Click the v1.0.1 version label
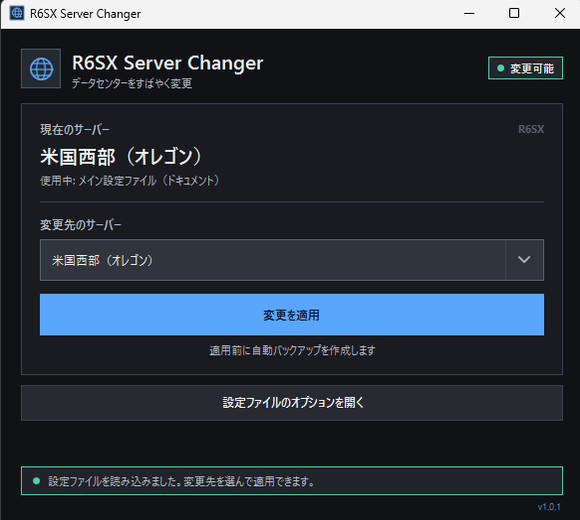Screen dimensions: 580x520 549,507
